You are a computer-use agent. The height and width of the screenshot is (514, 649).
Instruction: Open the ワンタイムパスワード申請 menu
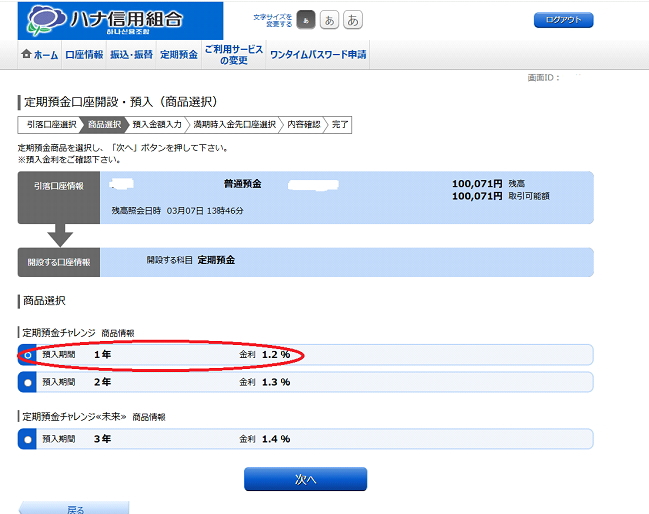coord(318,55)
